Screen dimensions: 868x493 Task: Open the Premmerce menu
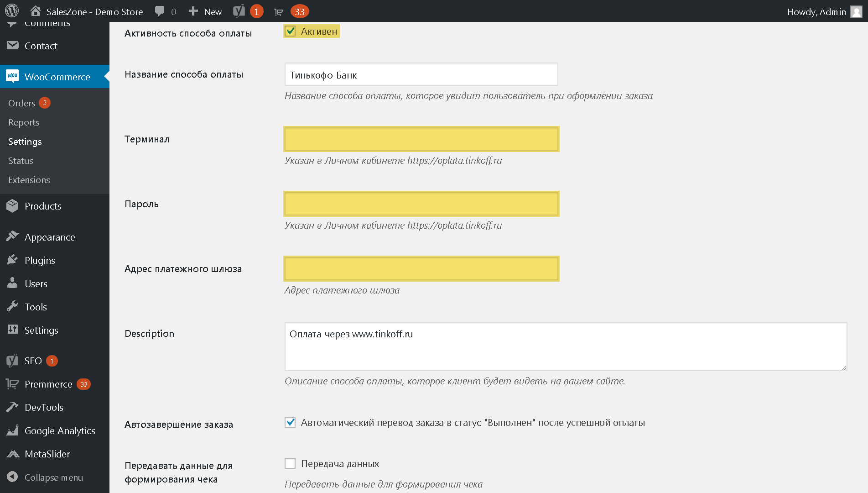[48, 384]
